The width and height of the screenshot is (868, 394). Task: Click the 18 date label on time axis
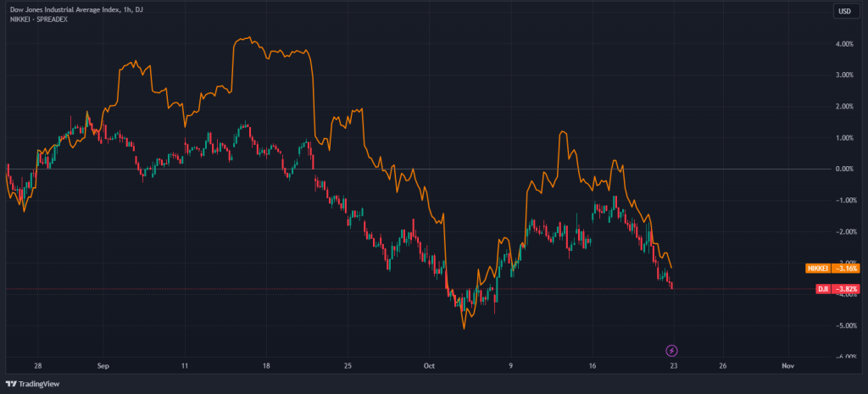pyautogui.click(x=266, y=366)
